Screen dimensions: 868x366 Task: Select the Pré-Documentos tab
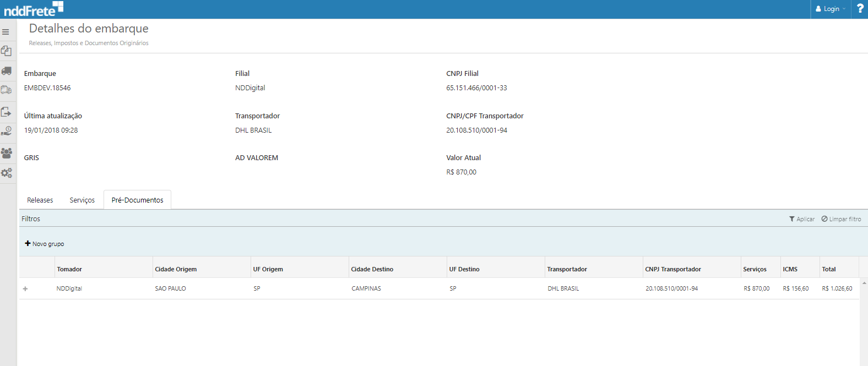tap(137, 200)
